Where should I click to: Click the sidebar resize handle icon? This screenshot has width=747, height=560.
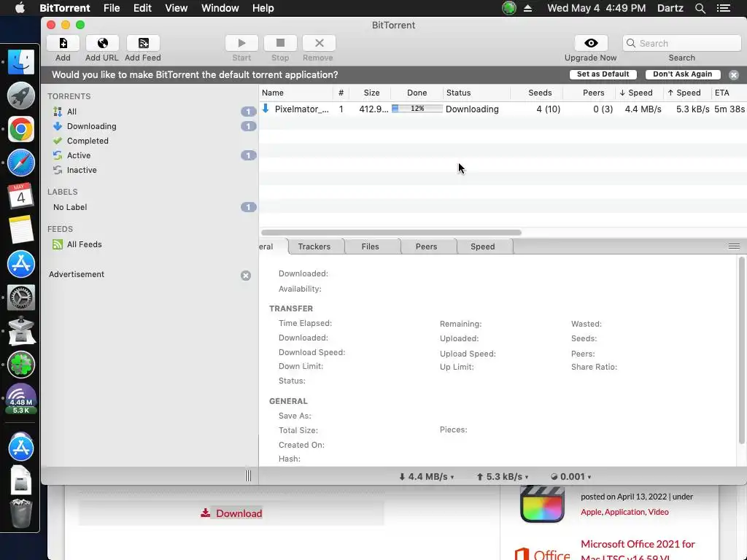tap(248, 475)
